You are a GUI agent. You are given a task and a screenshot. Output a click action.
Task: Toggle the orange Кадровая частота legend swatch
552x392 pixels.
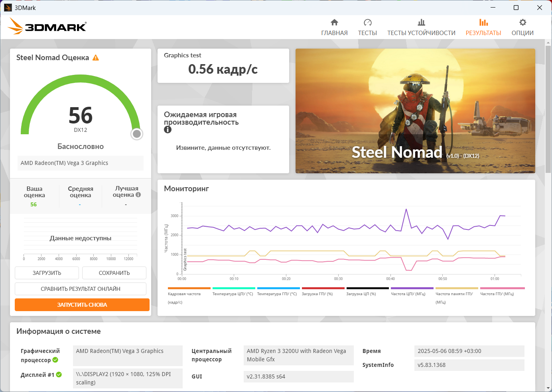tap(189, 288)
